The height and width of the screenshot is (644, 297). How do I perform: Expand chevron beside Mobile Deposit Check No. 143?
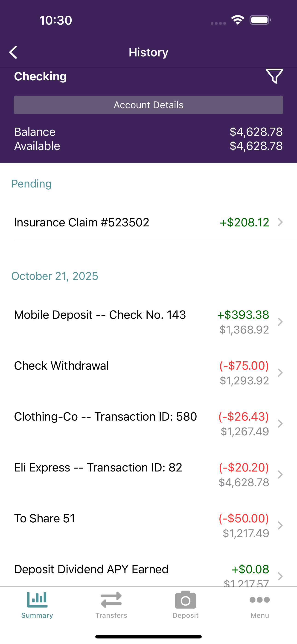click(x=280, y=322)
